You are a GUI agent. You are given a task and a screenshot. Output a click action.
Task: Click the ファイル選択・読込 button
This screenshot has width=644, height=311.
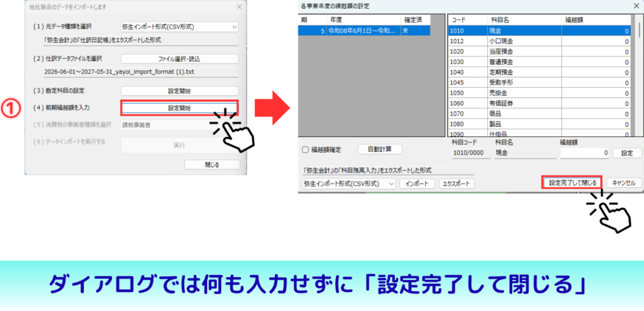click(179, 59)
